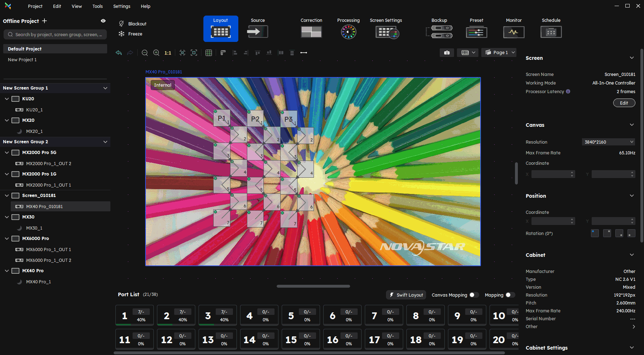644x355 pixels.
Task: Open the Page 1 dropdown
Action: [x=500, y=53]
